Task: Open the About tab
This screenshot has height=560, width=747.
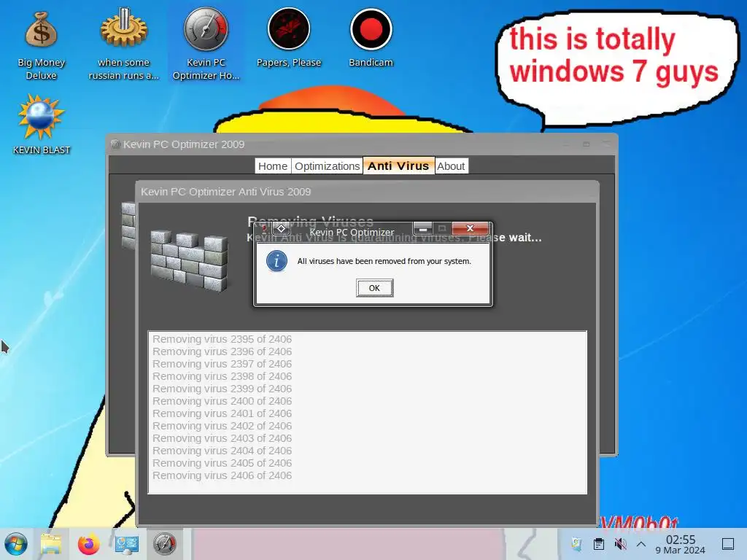Action: [451, 166]
